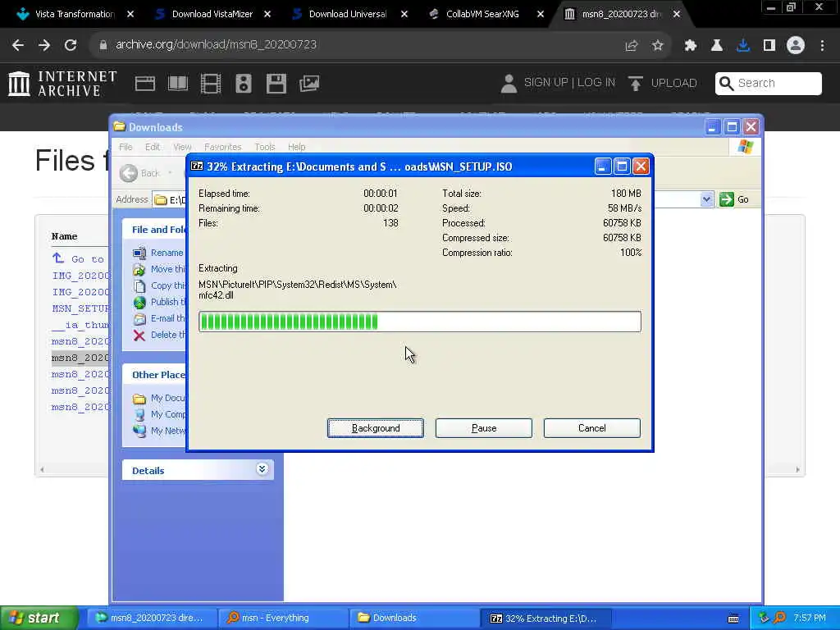Open Chrome downloads indicator
The image size is (840, 630).
[743, 46]
